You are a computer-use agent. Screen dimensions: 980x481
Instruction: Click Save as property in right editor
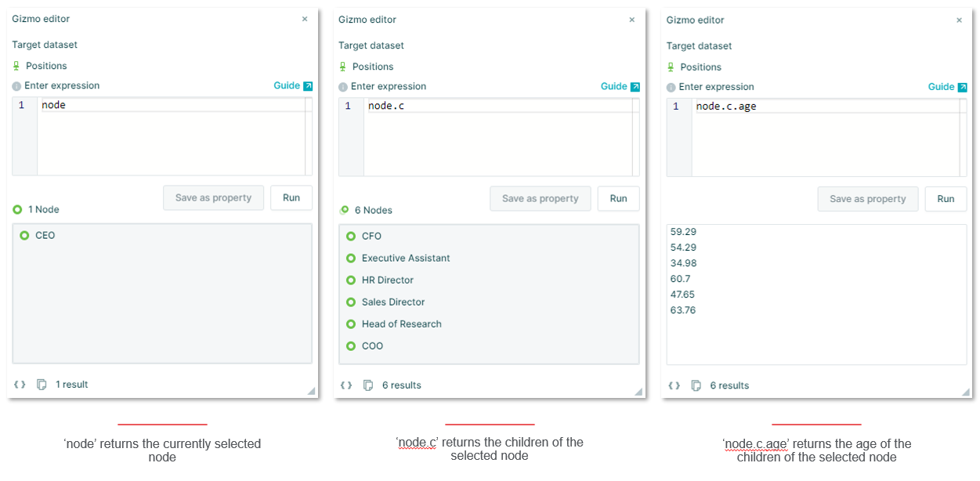tap(868, 199)
